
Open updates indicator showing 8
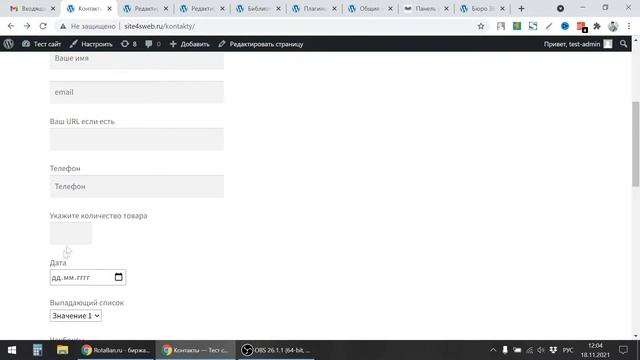coord(129,44)
